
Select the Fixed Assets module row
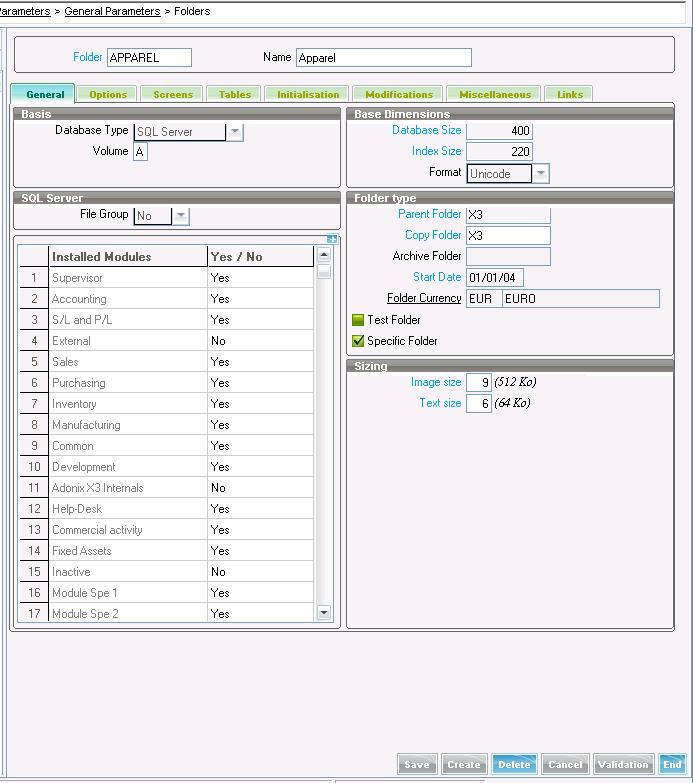[167, 550]
